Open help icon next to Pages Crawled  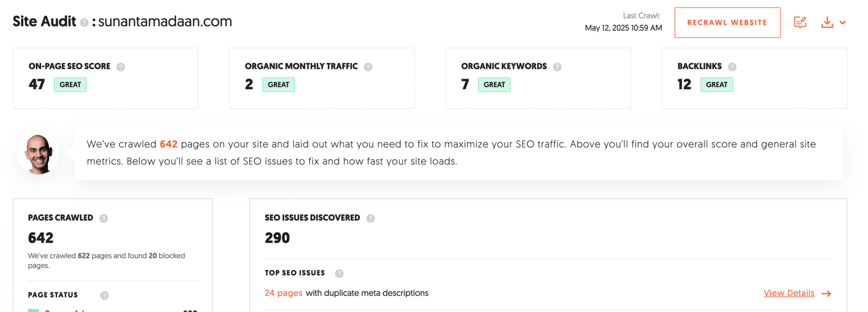104,218
